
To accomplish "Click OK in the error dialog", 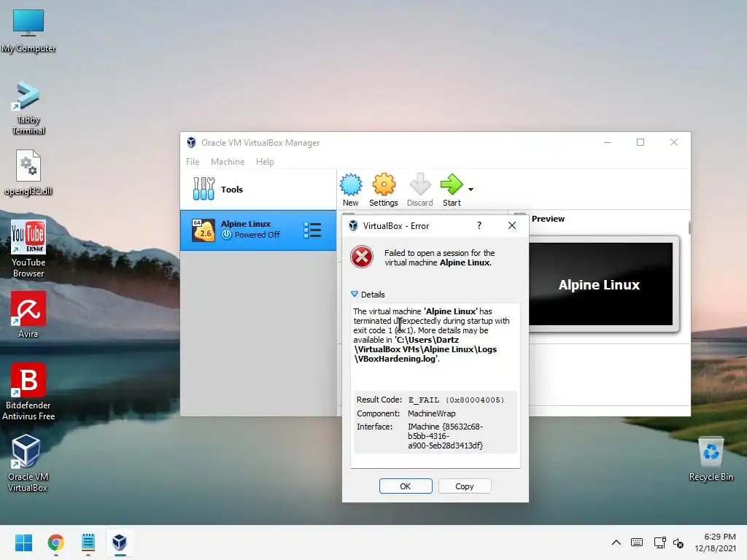I will pos(406,486).
